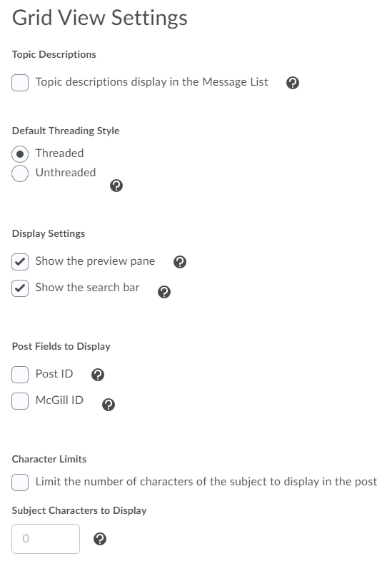392x561 pixels.
Task: Focus the Subject Characters to Display field
Action: pyautogui.click(x=46, y=539)
